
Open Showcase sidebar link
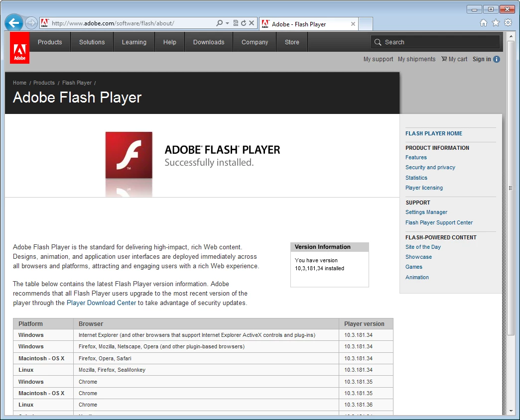coord(418,257)
